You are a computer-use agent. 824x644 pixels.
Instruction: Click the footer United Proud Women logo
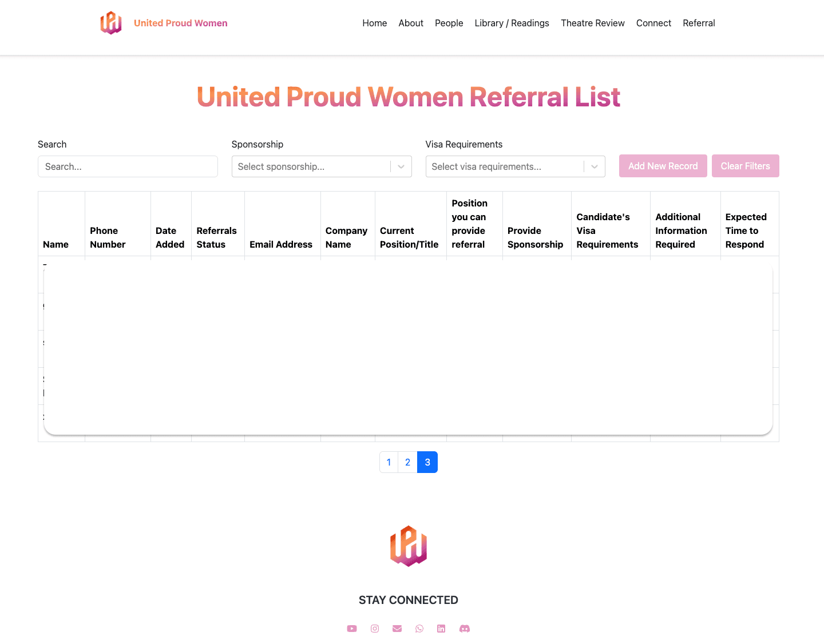(408, 546)
